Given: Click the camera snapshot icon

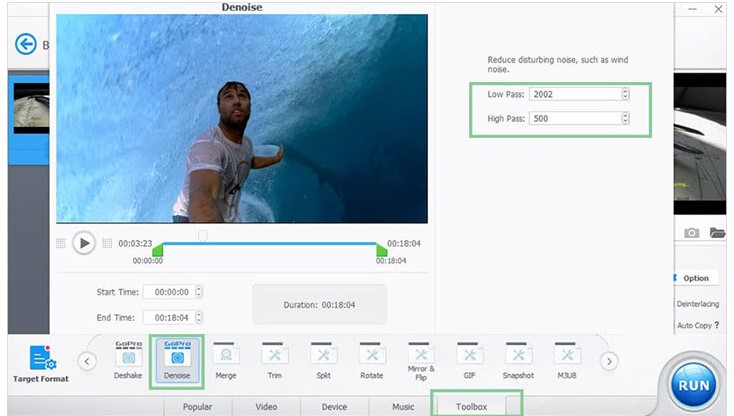Looking at the screenshot, I should [x=691, y=233].
